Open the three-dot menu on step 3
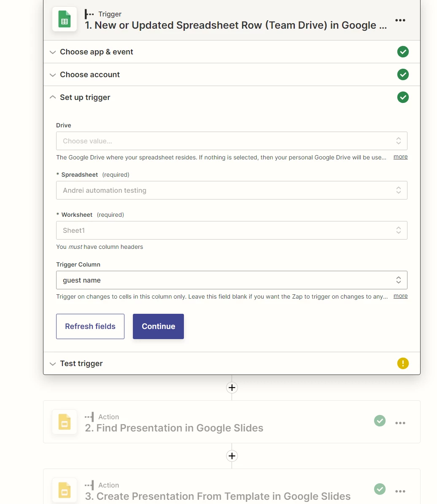 tap(400, 491)
